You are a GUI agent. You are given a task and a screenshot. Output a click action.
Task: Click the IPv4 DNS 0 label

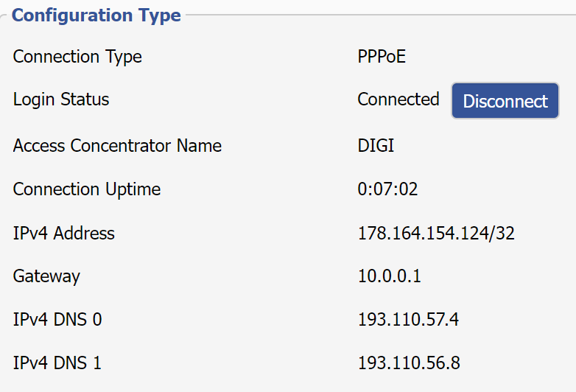(x=57, y=320)
